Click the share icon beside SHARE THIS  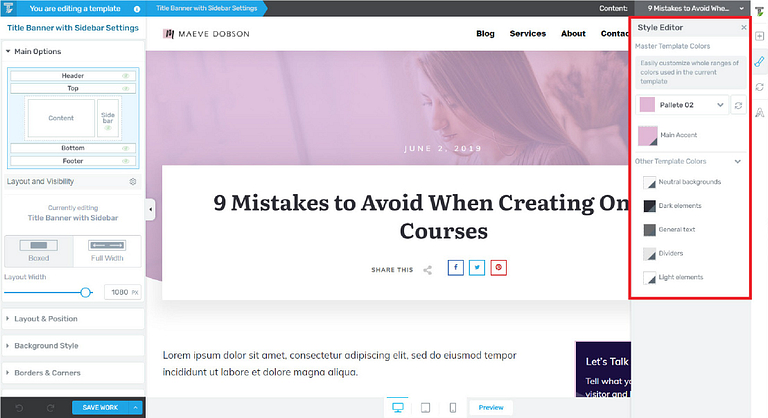(x=428, y=270)
